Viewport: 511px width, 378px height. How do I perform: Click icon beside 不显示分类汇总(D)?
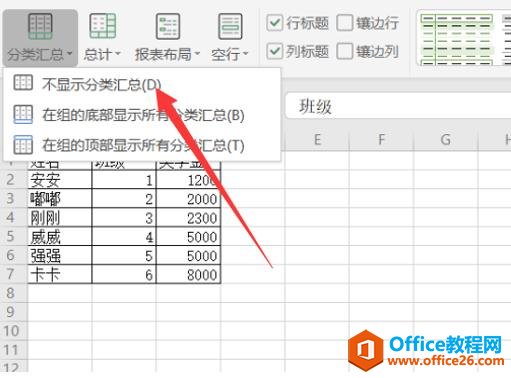[23, 83]
